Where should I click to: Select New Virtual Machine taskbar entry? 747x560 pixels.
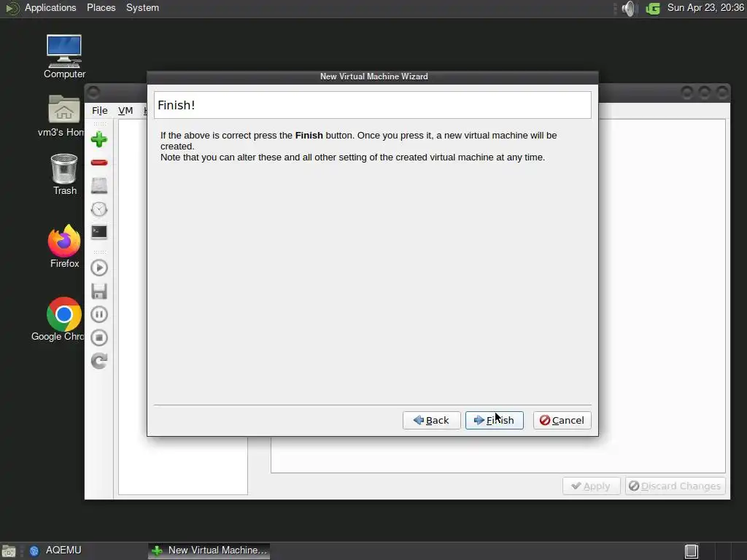pos(209,551)
